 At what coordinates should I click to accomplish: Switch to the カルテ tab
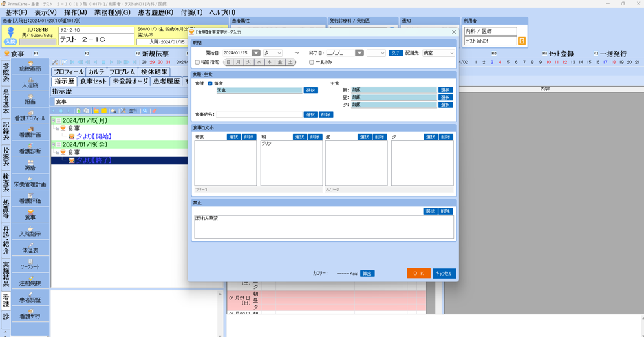pyautogui.click(x=96, y=72)
